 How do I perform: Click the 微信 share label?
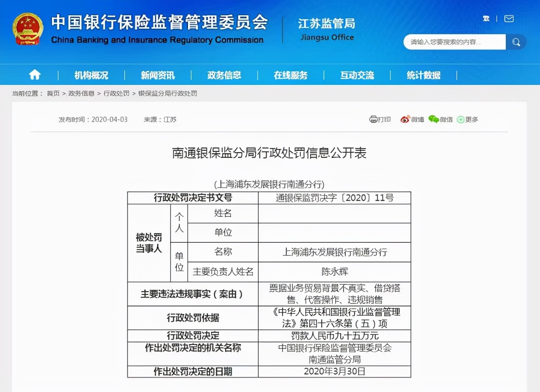click(446, 119)
